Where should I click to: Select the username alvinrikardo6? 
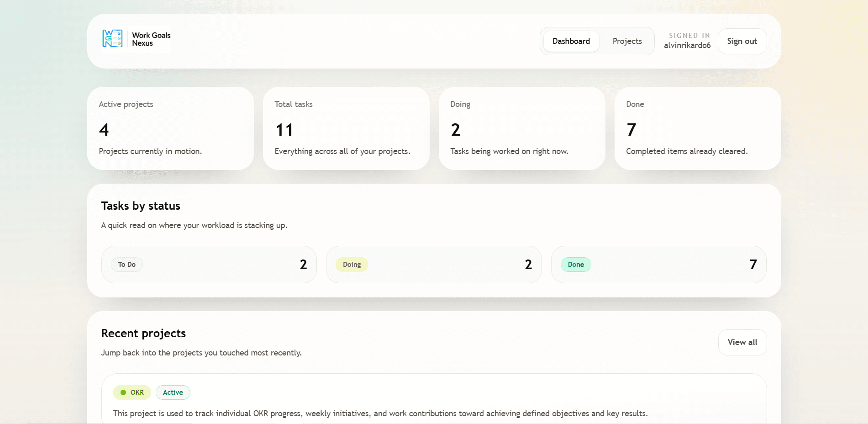[687, 45]
